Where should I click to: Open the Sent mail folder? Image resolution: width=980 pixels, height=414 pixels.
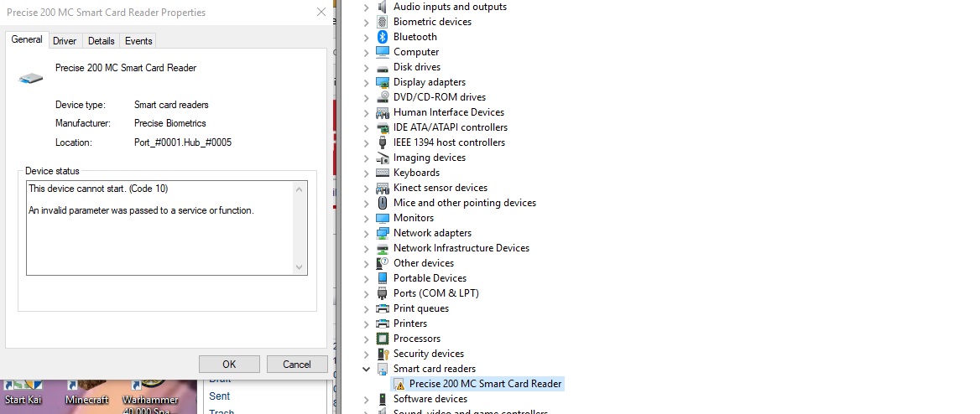[219, 396]
